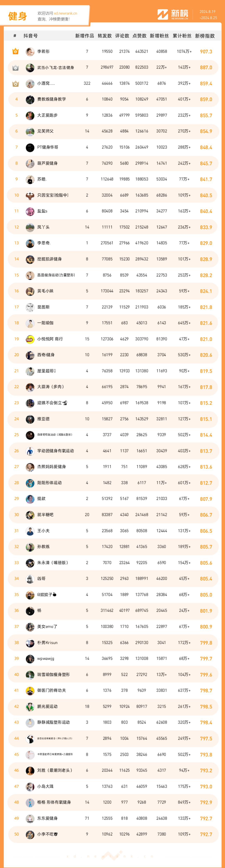The image size is (225, 868).
Task: Click the 健身 category title
Action: [17, 16]
